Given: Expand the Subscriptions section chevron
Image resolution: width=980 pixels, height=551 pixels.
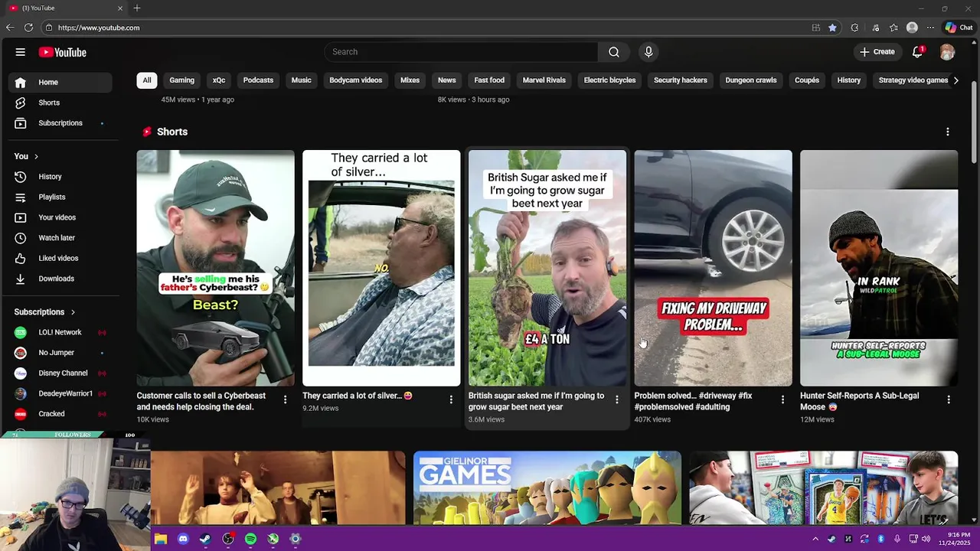Looking at the screenshot, I should click(73, 312).
